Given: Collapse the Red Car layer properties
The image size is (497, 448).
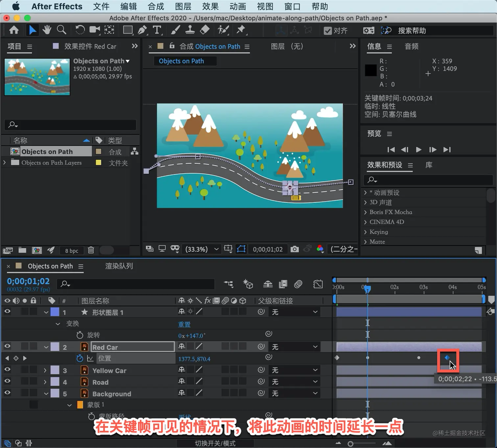Looking at the screenshot, I should [46, 347].
